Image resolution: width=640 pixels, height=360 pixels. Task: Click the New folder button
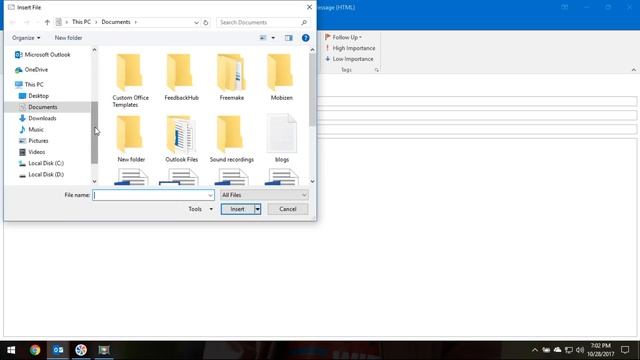[x=69, y=38]
